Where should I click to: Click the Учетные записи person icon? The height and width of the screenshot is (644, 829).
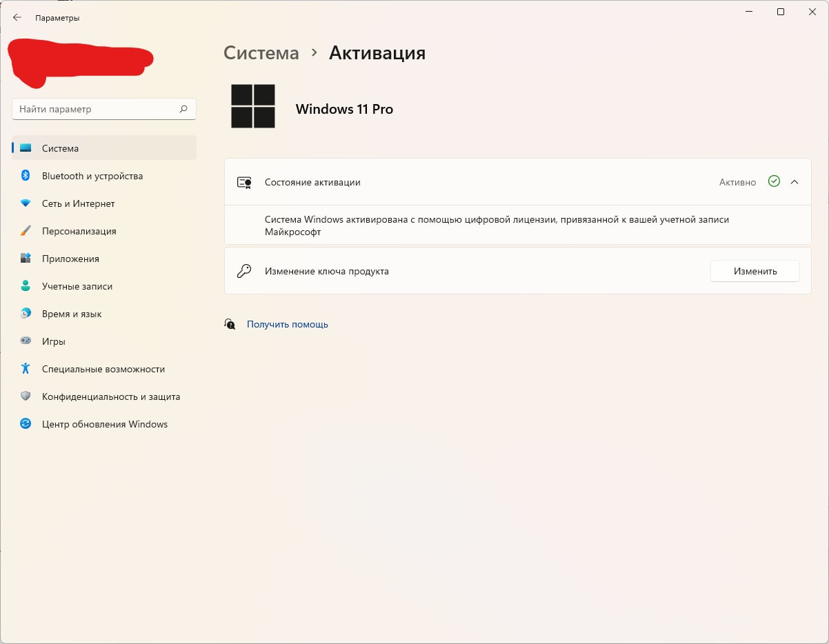26,286
